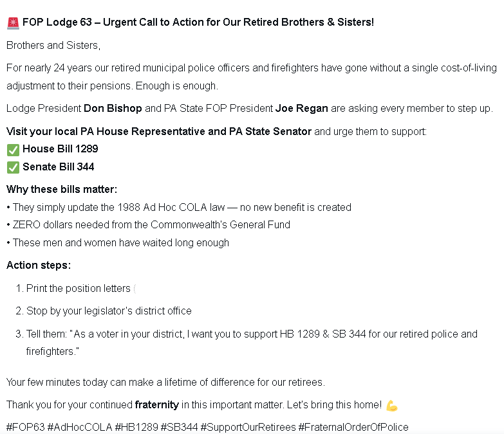The image size is (504, 434).
Task: Click the bold word fraternity
Action: pos(156,405)
